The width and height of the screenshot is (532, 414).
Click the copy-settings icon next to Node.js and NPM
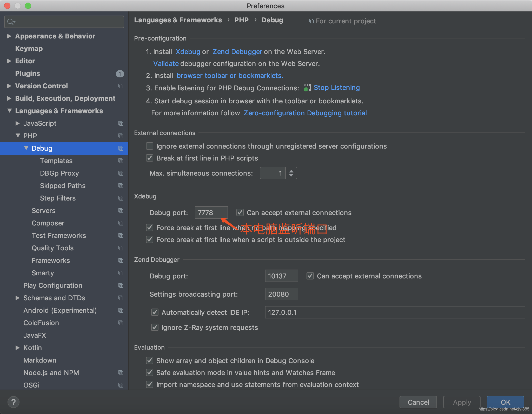[121, 372]
